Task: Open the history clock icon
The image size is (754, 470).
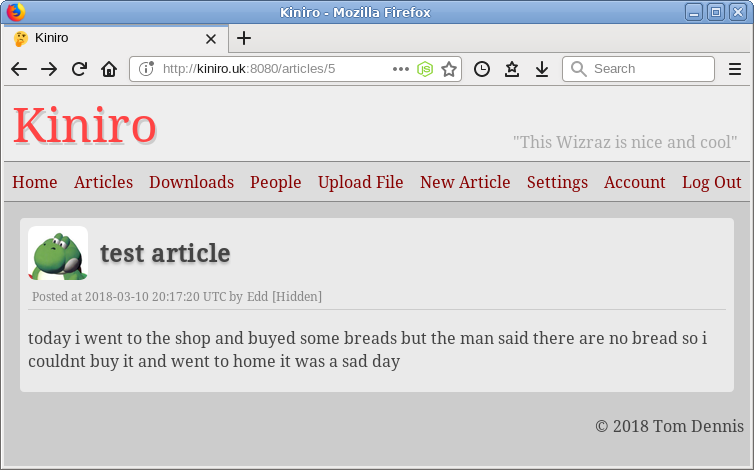Action: pos(482,69)
